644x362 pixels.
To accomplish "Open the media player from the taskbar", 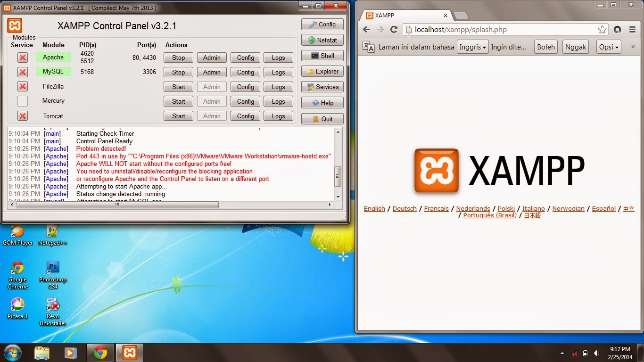I will point(70,353).
